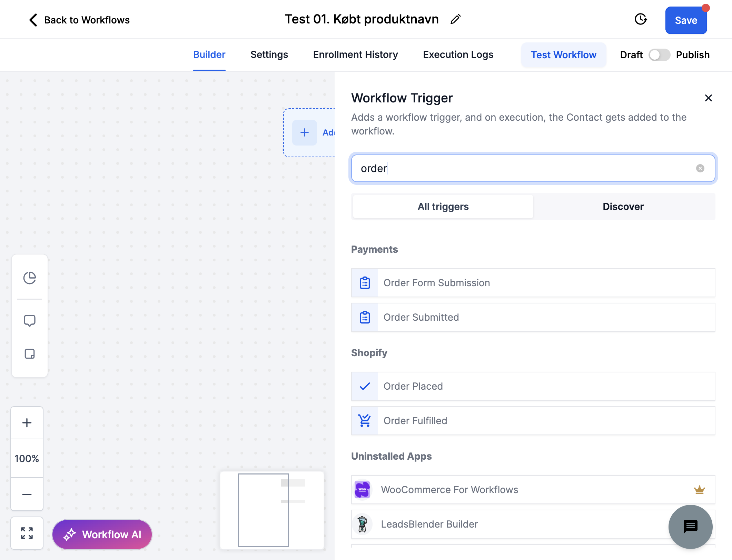Launch the Workflow AI assistant
The height and width of the screenshot is (560, 732).
click(102, 534)
